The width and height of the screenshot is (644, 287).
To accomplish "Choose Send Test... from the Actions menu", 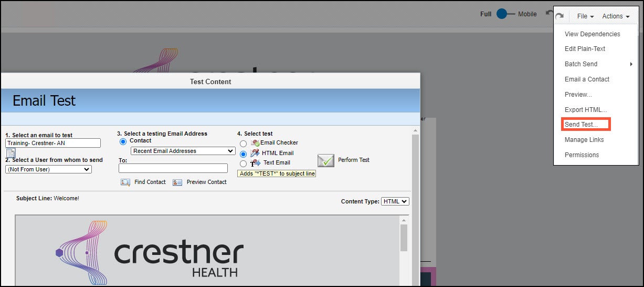I will tap(581, 125).
